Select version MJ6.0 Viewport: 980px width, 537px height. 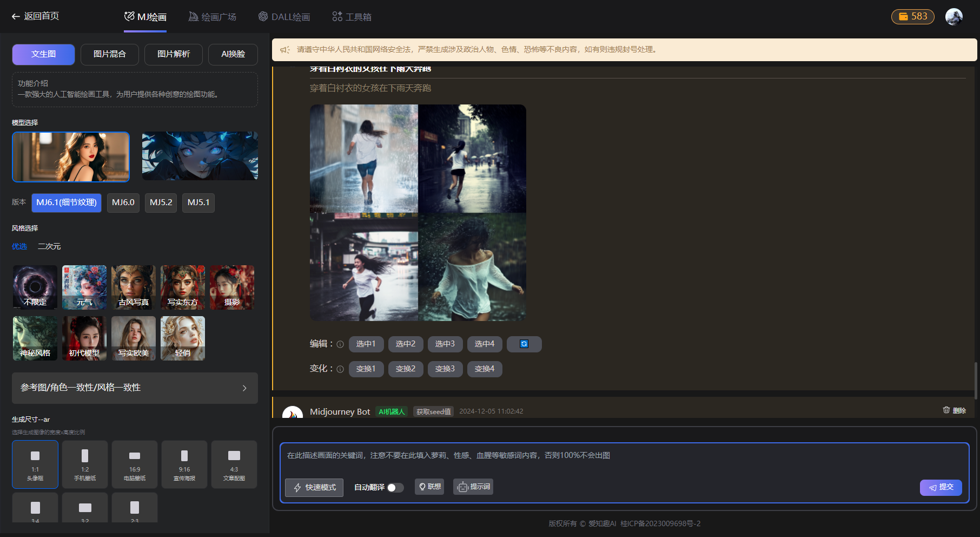(123, 202)
